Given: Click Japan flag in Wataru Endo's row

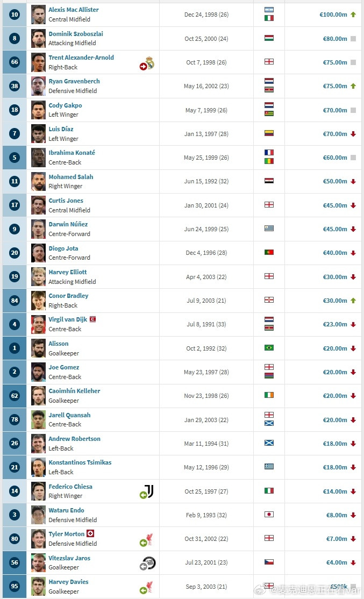Looking at the screenshot, I should point(269,514).
